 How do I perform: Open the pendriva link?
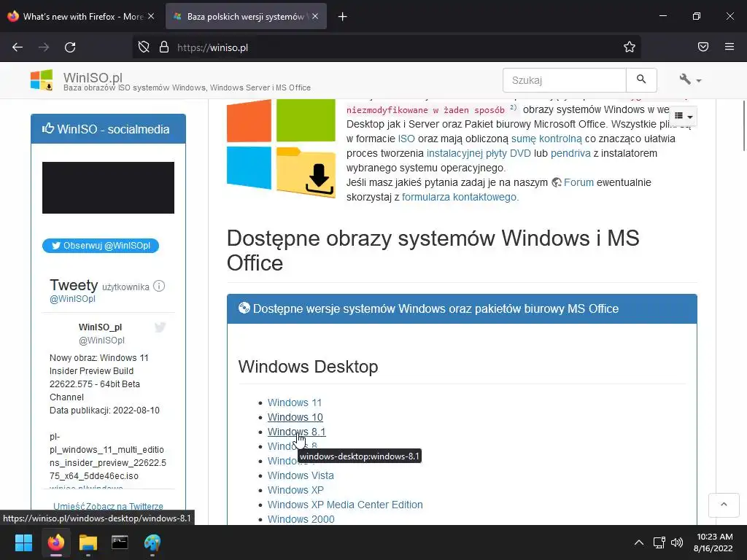[x=570, y=153]
